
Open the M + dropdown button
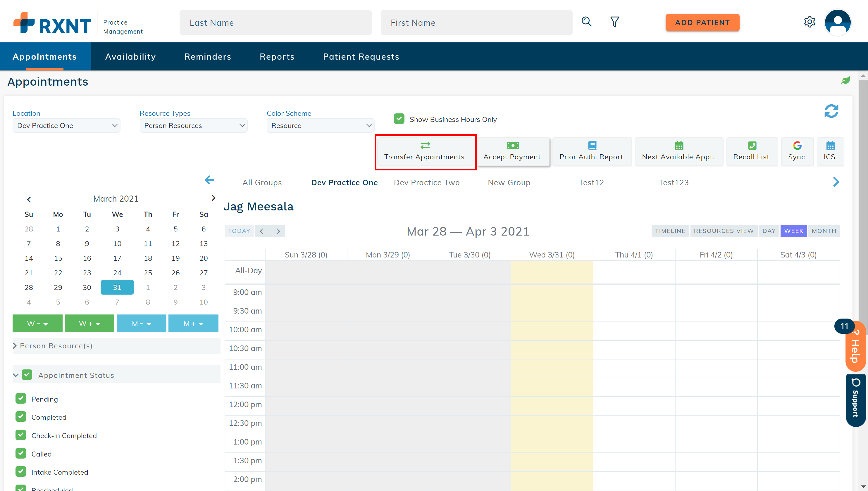[x=193, y=324]
